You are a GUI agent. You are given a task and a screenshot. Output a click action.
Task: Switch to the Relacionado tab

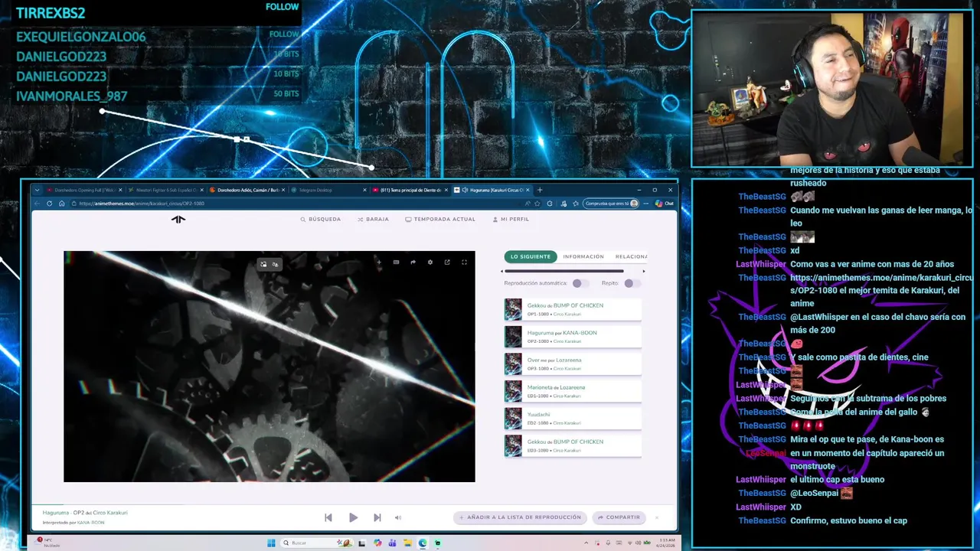(x=631, y=256)
